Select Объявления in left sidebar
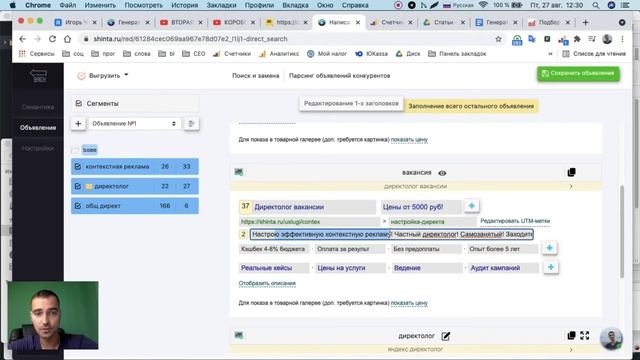 pyautogui.click(x=38, y=128)
